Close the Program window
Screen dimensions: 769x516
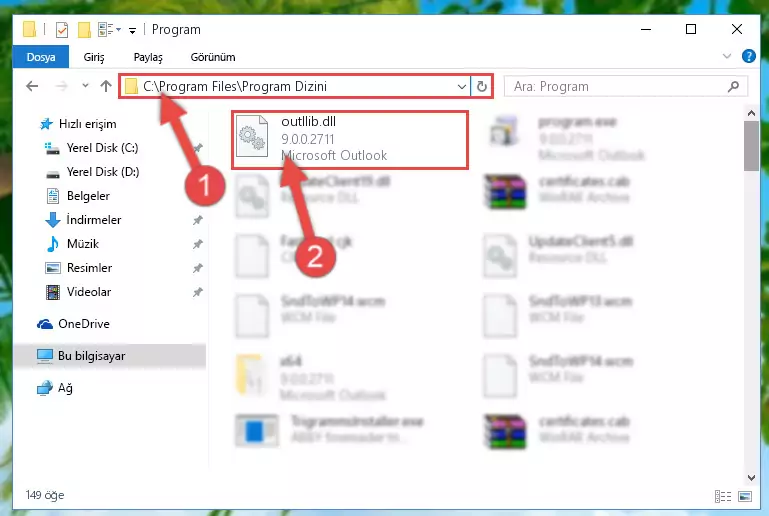pos(736,29)
